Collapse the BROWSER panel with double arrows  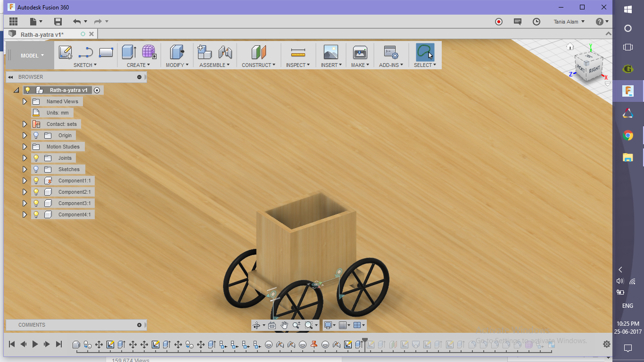10,77
